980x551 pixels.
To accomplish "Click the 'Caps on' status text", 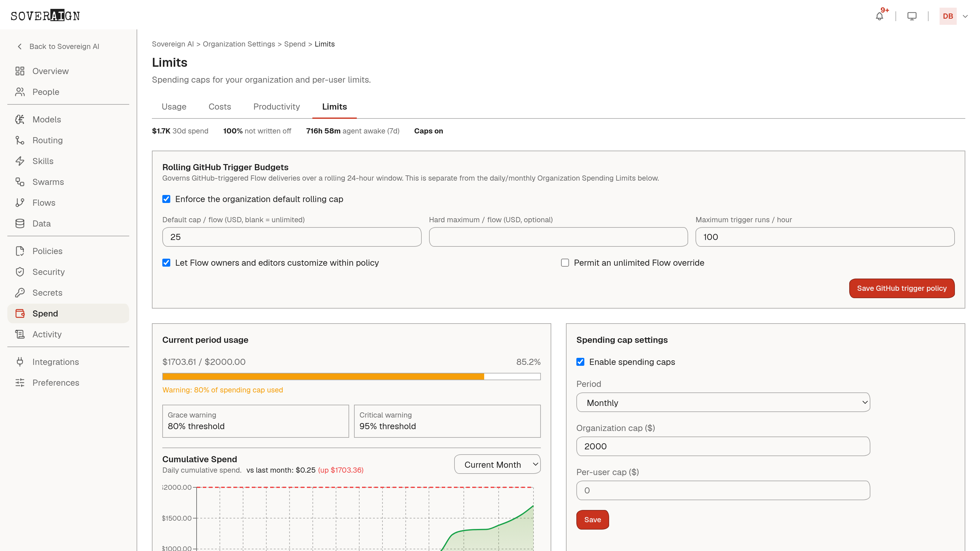I will (428, 131).
